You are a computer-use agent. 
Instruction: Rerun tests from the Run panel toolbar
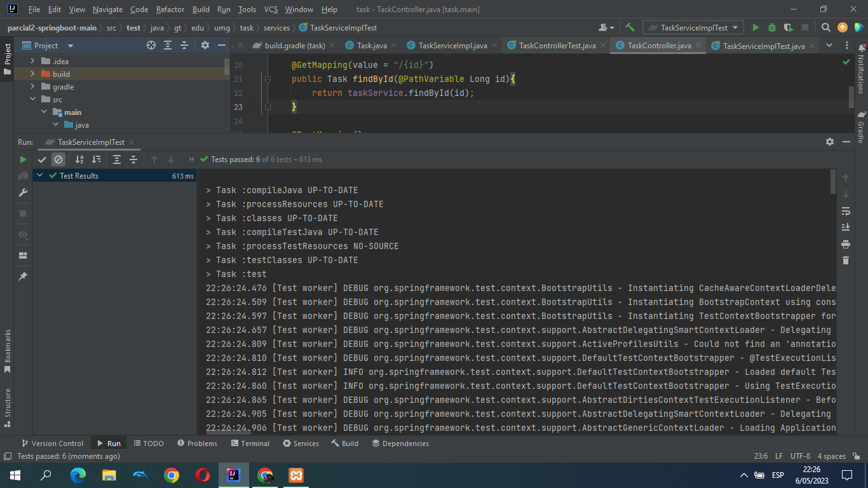(23, 159)
